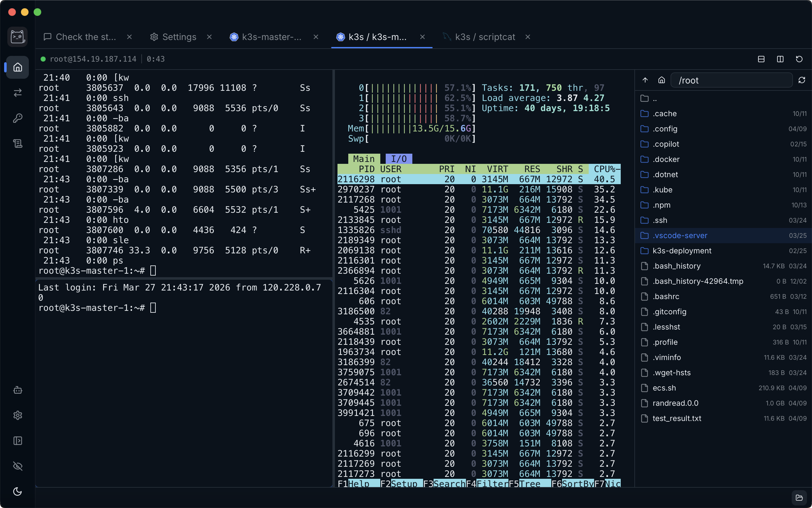812x508 pixels.
Task: Open the key manager icon in sidebar
Action: tap(17, 118)
